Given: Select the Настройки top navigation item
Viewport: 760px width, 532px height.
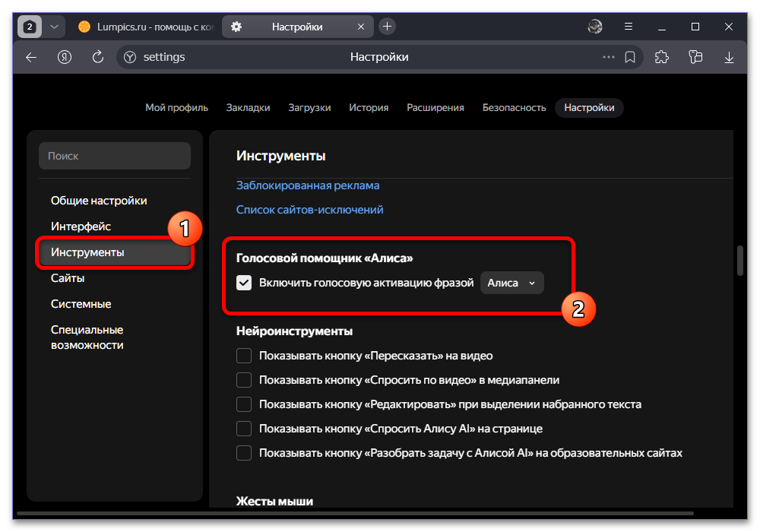Looking at the screenshot, I should (589, 108).
